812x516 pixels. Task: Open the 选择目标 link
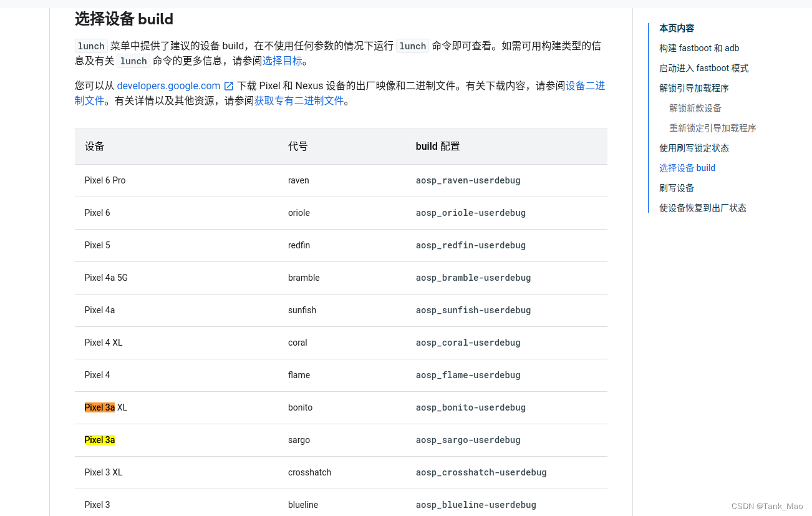click(282, 61)
